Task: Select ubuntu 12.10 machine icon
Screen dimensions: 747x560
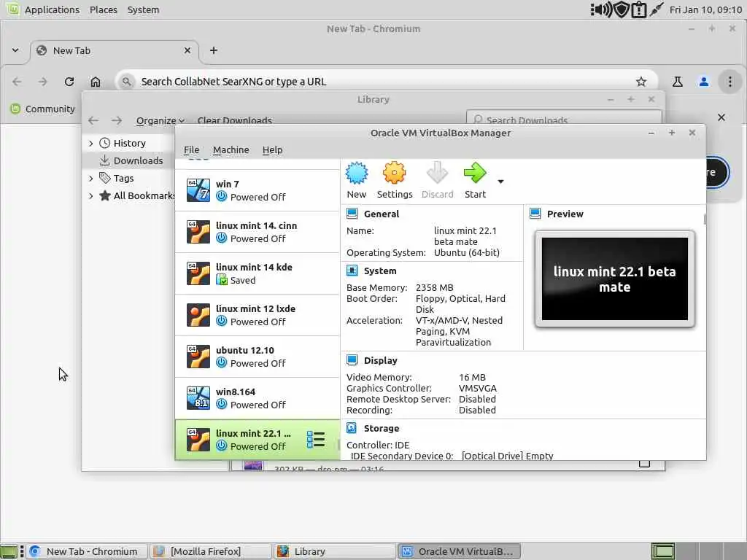Action: coord(198,357)
